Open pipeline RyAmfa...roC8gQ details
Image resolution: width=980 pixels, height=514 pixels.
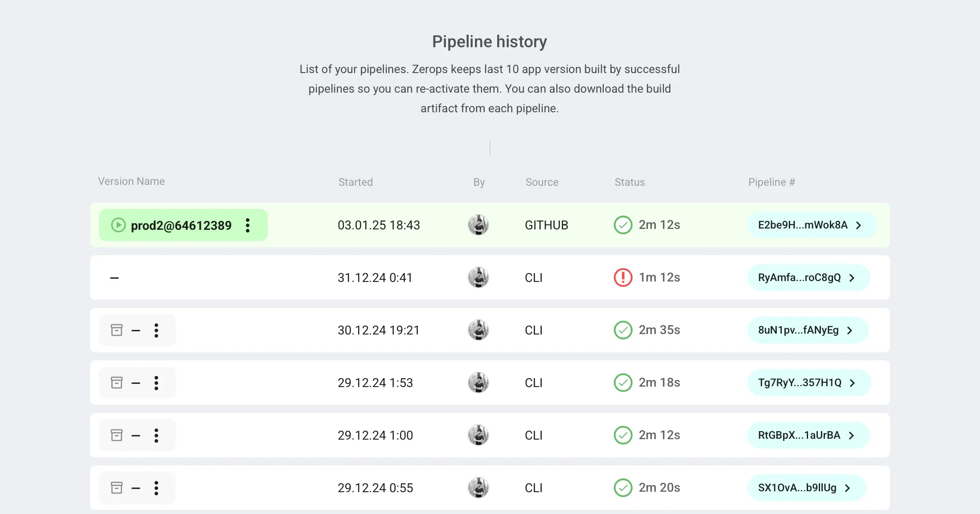coord(808,277)
